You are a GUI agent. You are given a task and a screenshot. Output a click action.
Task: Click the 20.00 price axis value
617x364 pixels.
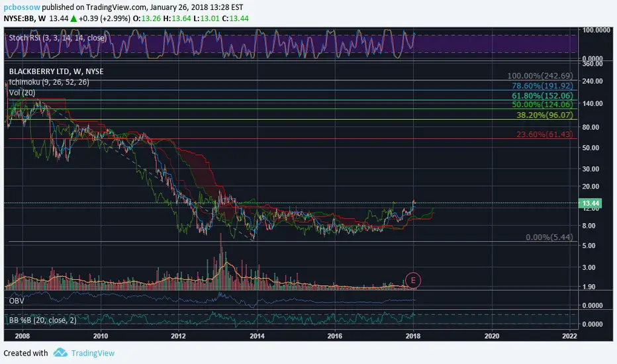pyautogui.click(x=591, y=187)
